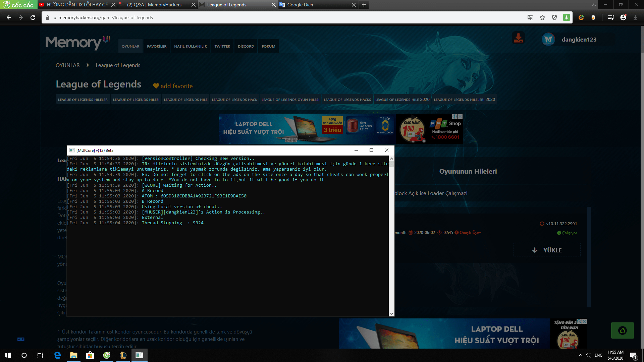Open Task View on the taskbar
The width and height of the screenshot is (644, 362).
[40, 355]
